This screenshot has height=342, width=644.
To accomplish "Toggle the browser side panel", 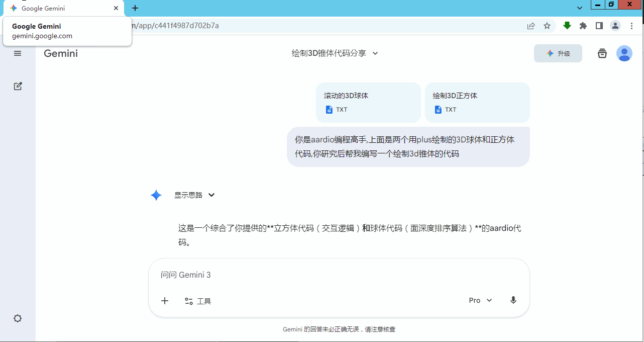I will coord(599,26).
